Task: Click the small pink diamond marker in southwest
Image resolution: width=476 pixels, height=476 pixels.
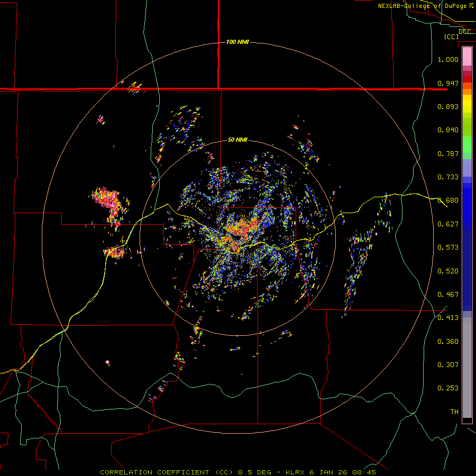Action: [107, 362]
